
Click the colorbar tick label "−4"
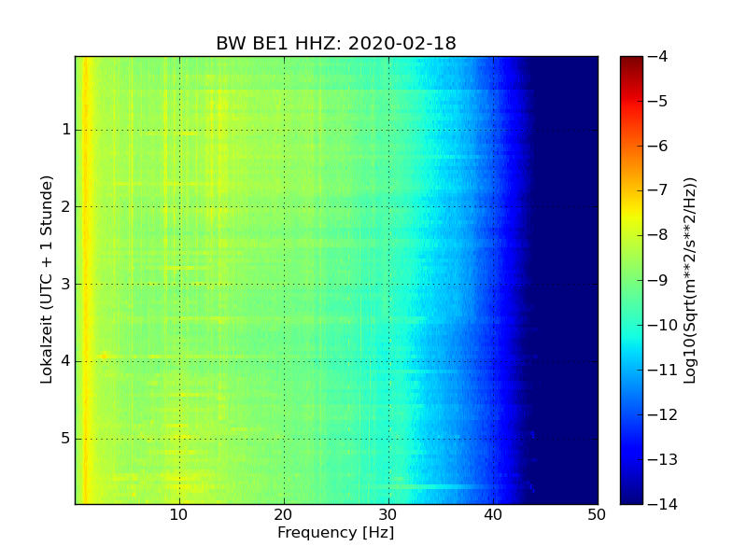coord(658,57)
